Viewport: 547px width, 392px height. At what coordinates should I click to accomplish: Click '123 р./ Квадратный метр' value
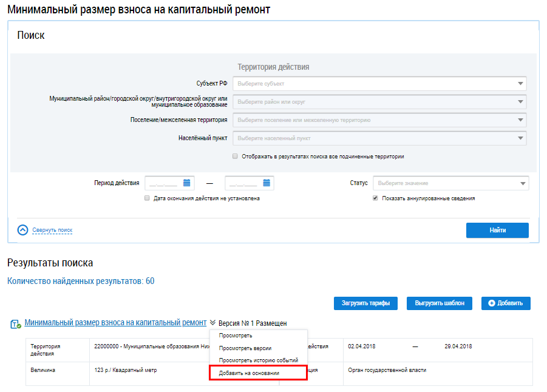click(126, 370)
